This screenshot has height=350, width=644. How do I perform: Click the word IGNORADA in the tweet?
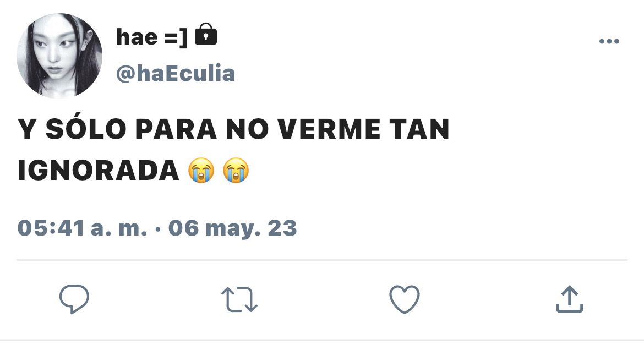(99, 170)
